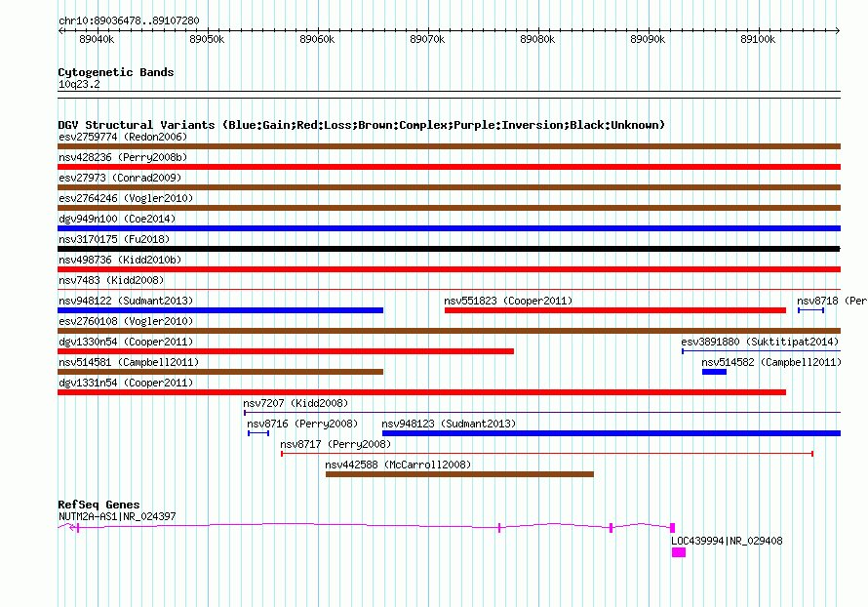Click the NUTM2A-AS1|NR_024397 gene label
Screen dimensions: 868x607
click(117, 516)
